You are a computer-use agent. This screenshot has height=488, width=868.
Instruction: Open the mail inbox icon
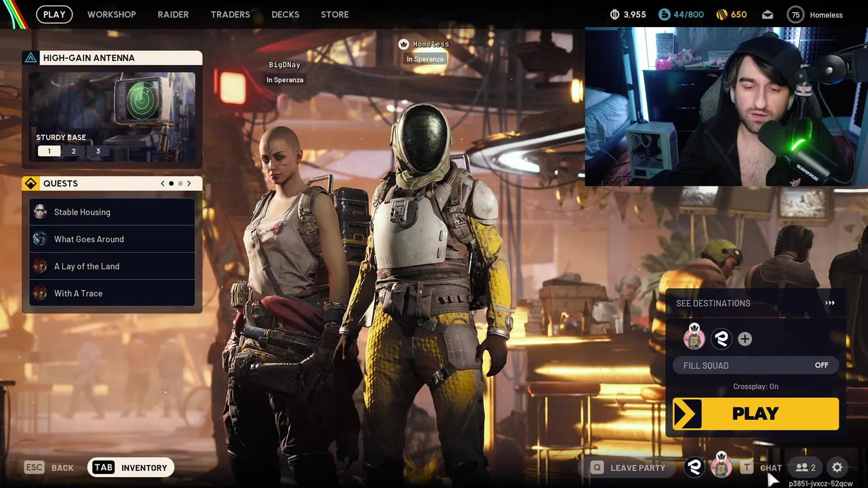coord(768,14)
